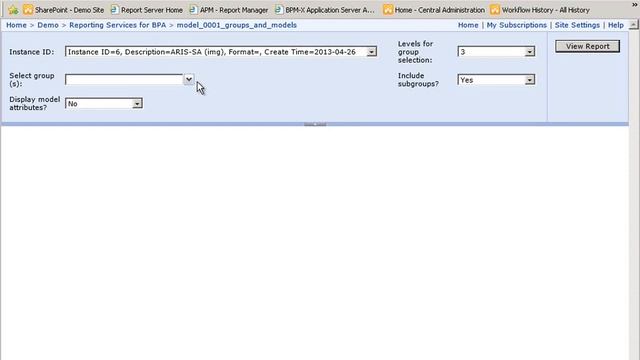
Task: Click the page scroll-up arrow
Action: [x=633, y=25]
